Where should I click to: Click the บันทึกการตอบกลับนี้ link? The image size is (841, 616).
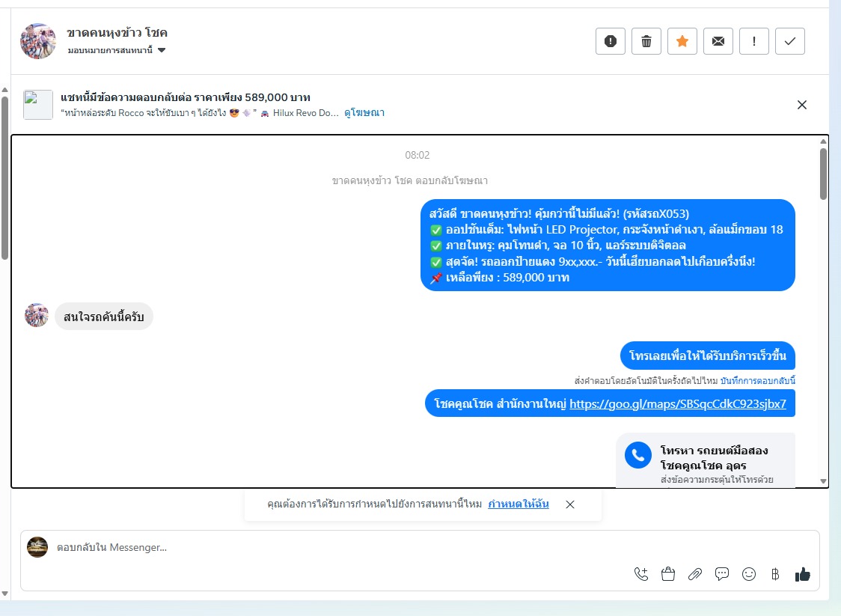[757, 380]
